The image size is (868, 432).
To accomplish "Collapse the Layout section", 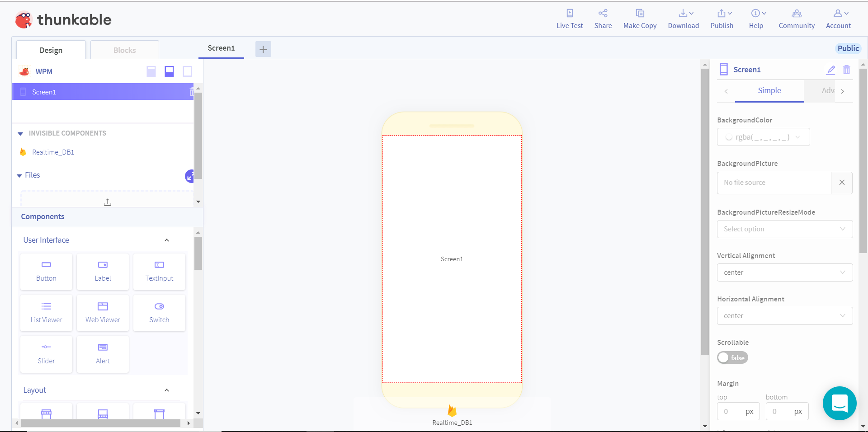I will 167,390.
